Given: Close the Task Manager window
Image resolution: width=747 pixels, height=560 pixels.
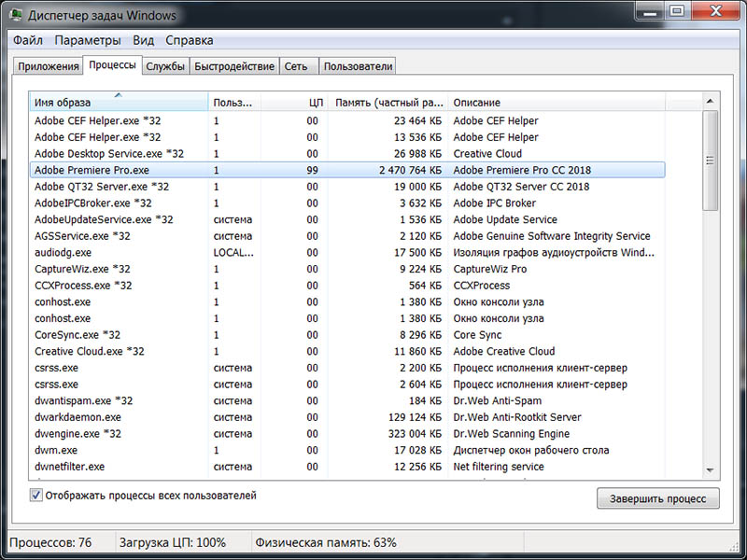Looking at the screenshot, I should tap(716, 11).
